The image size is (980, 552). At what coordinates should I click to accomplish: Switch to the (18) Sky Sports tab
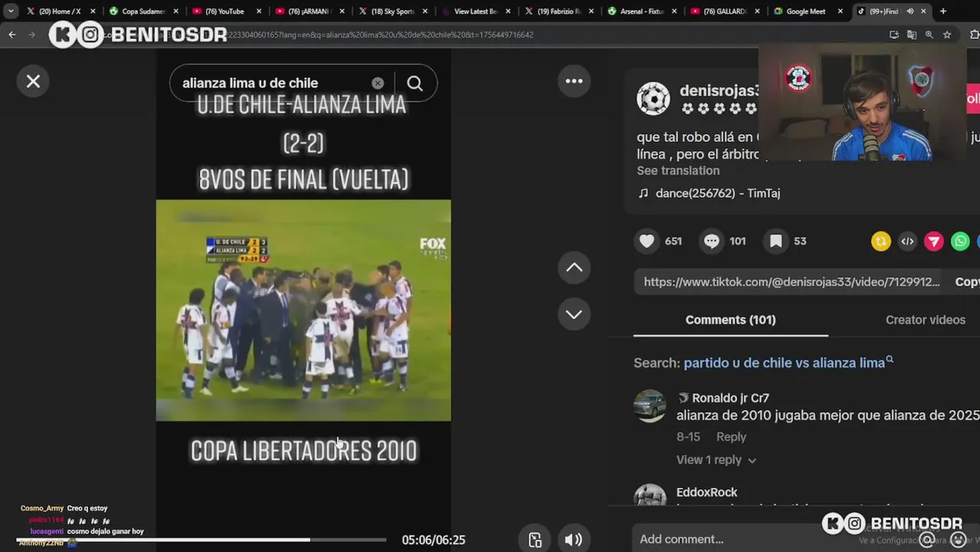(392, 11)
